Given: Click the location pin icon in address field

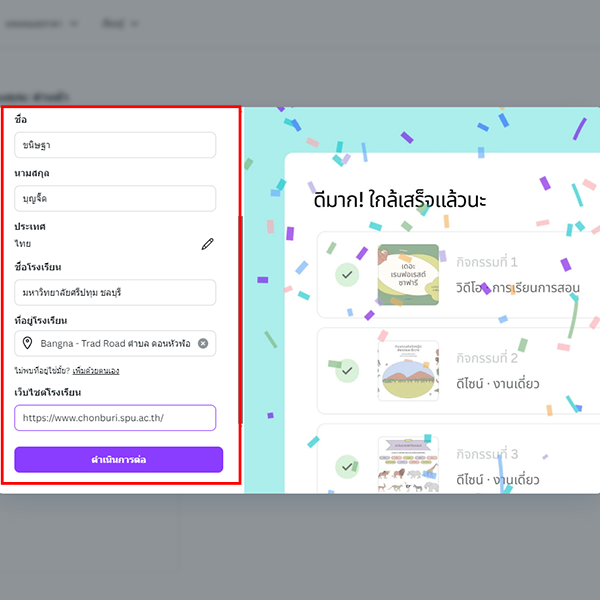Looking at the screenshot, I should [x=27, y=343].
